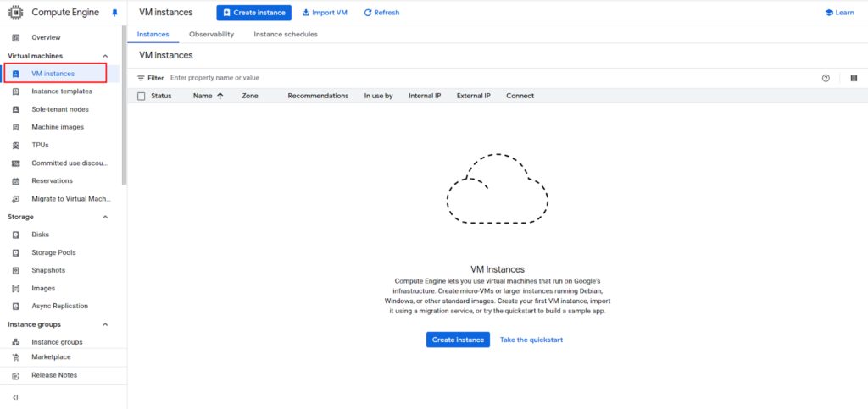
Task: Click the Instance templates icon
Action: click(15, 91)
